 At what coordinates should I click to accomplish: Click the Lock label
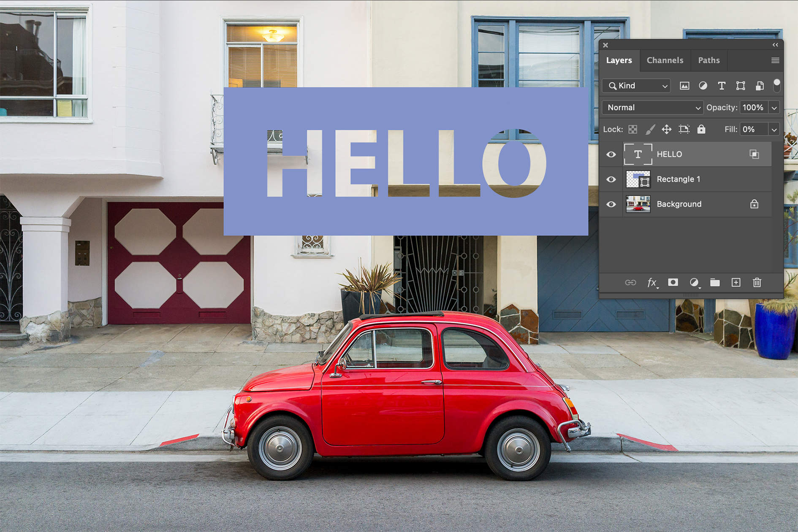click(x=613, y=129)
